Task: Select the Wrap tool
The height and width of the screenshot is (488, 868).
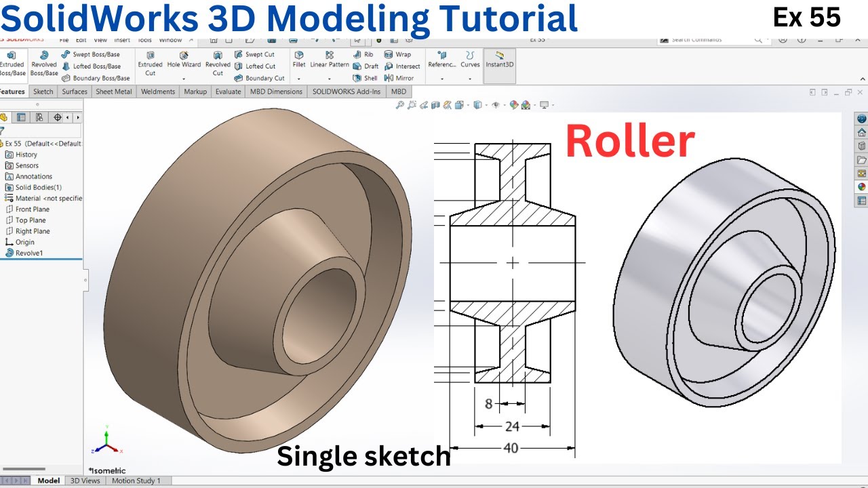Action: coord(397,54)
